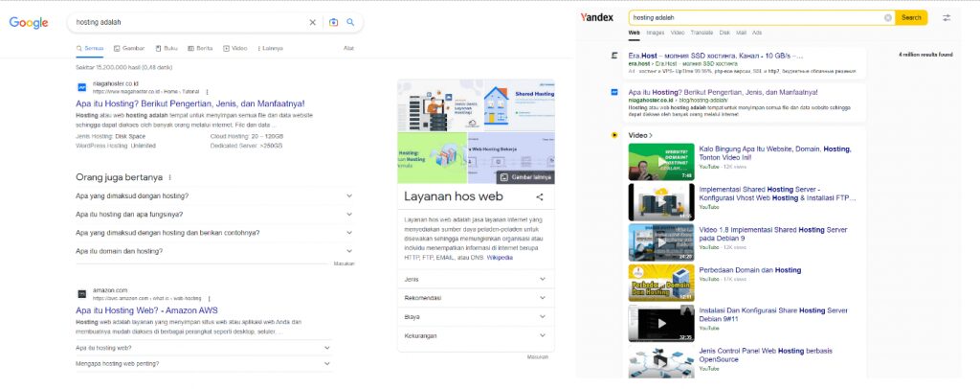Switch to Yandex Video tab
This screenshot has width=980, height=389.
pyautogui.click(x=678, y=33)
